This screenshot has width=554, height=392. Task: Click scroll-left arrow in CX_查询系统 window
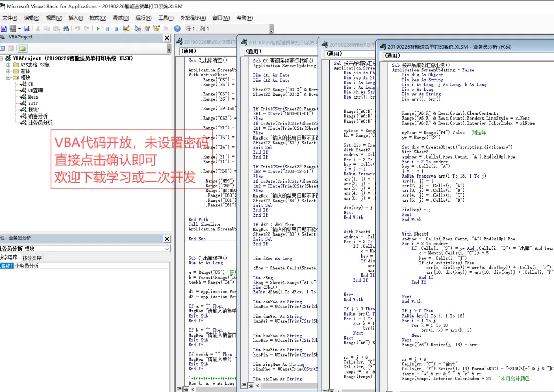tap(258, 386)
